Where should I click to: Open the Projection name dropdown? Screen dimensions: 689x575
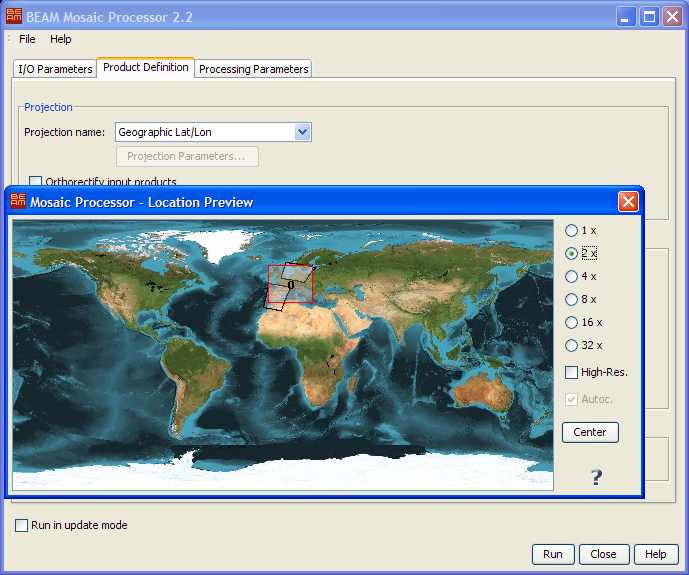coord(303,132)
